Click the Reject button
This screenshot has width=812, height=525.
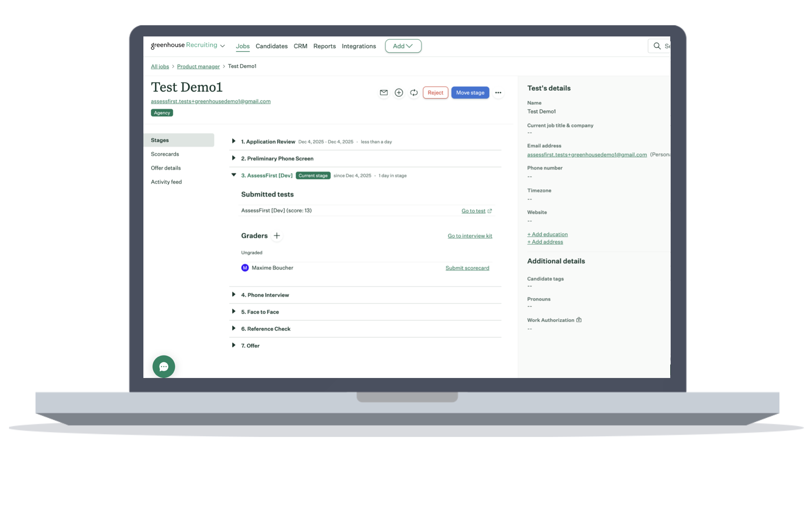click(x=435, y=93)
